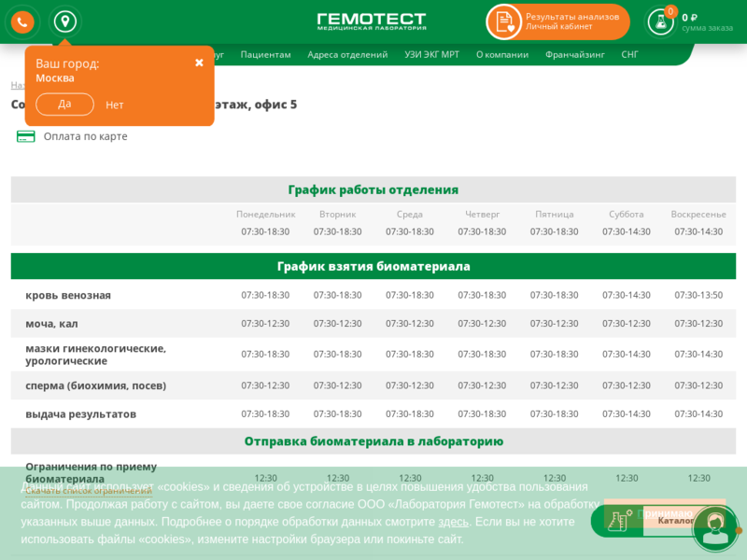747x560 pixels.
Task: Open the map location pin icon
Action: coord(64,21)
